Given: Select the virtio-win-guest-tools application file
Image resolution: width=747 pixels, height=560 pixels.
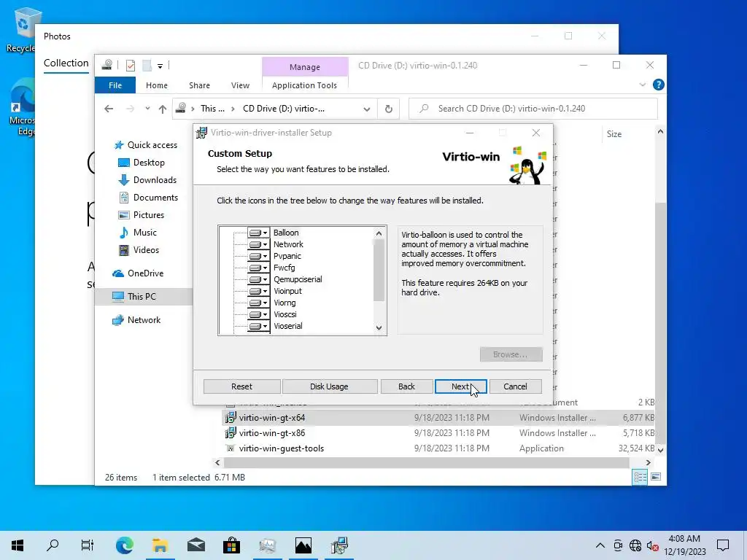Looking at the screenshot, I should point(281,448).
